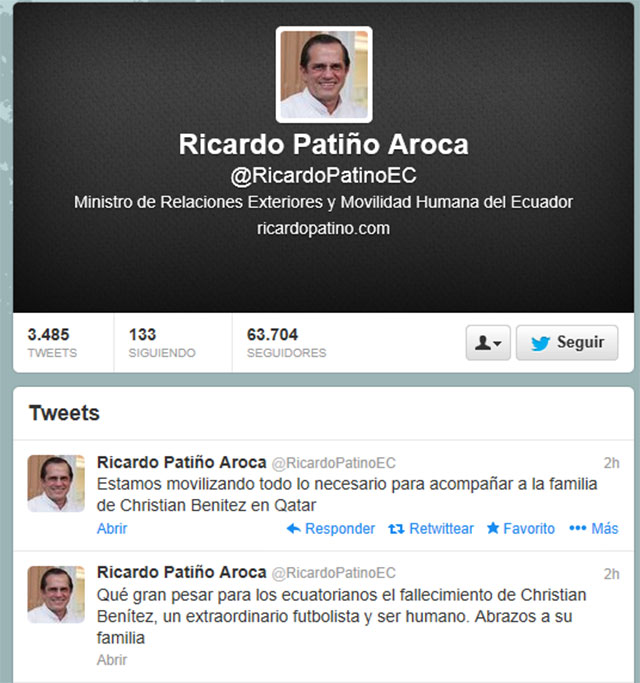This screenshot has height=683, width=640.
Task: Click the Retwittear retweet arrows icon
Action: pos(396,529)
